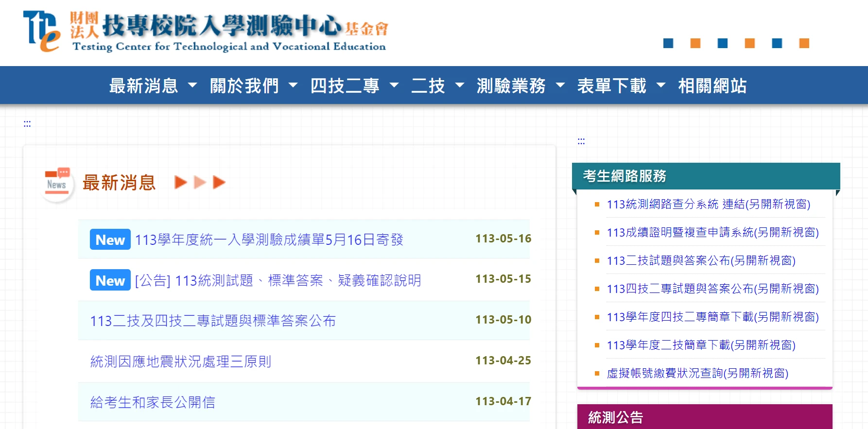The width and height of the screenshot is (868, 429).
Task: Click the leftmost blue square in the header
Action: (x=668, y=43)
